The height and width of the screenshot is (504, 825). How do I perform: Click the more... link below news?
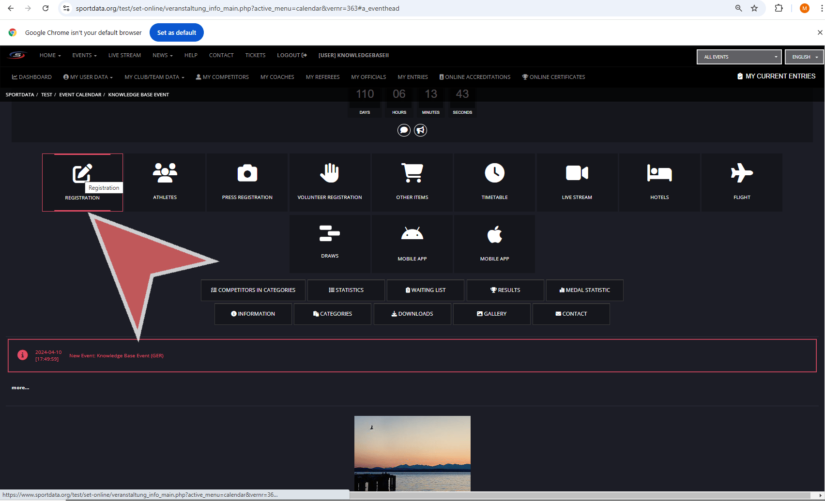click(20, 388)
